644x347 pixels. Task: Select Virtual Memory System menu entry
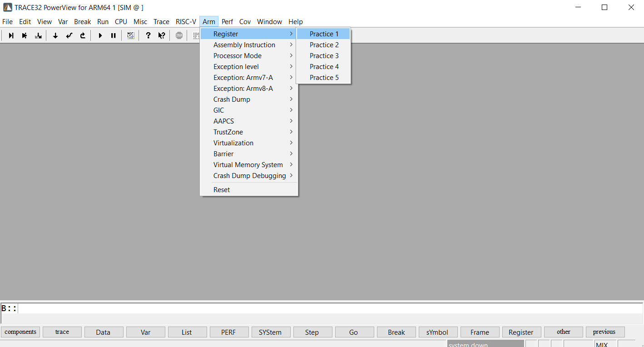249,165
